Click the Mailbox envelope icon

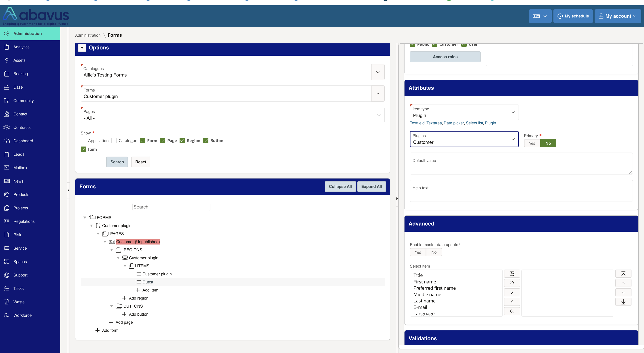7,168
